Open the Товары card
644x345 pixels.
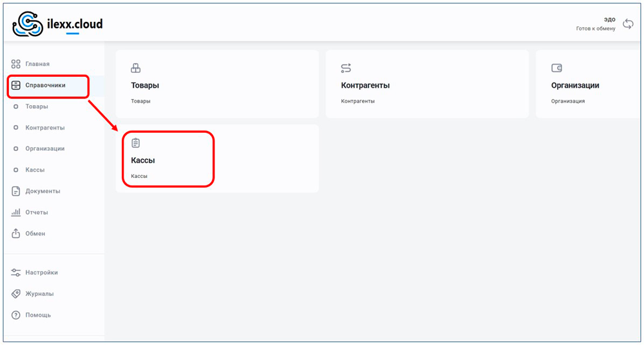(217, 84)
